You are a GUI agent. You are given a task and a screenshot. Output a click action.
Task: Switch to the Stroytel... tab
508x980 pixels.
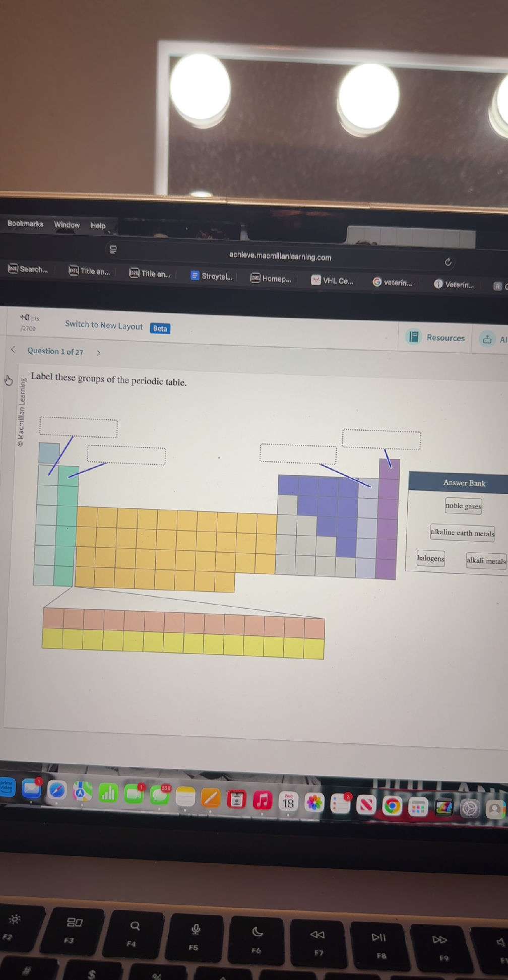click(x=212, y=276)
